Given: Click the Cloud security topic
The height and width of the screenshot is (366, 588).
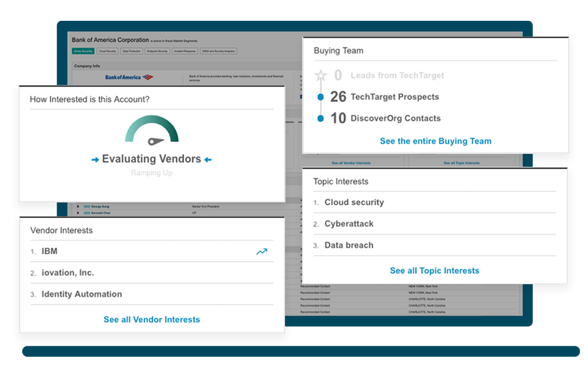Looking at the screenshot, I should point(354,202).
